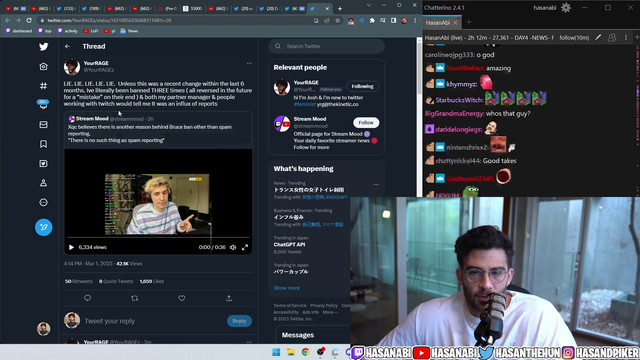Open the Twitter Blue icon in sidebar
The image size is (640, 360).
tap(44, 164)
